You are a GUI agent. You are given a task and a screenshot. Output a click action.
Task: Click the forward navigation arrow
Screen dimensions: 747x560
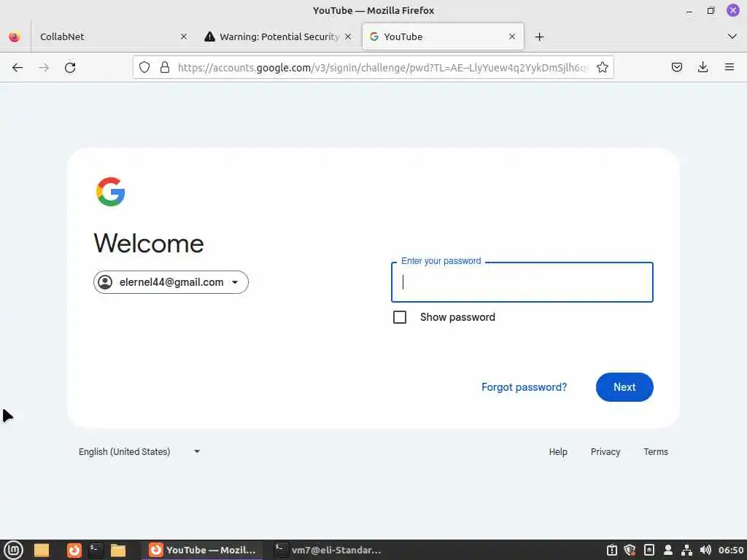pos(44,68)
